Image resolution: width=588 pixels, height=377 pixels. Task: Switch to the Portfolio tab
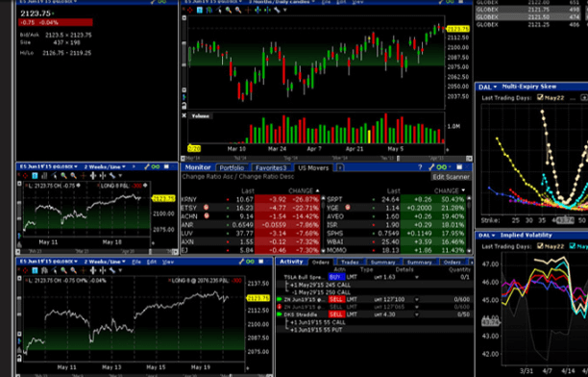(x=232, y=168)
